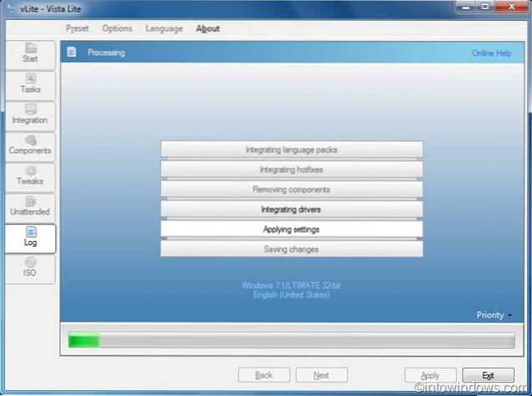Screen dimensions: 532x396
Task: Click the Applying settings step
Action: (x=291, y=229)
